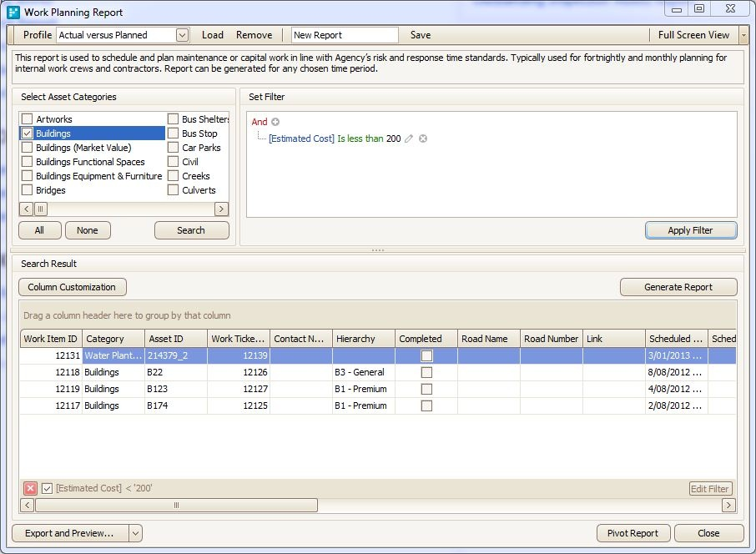Click the Generate Report button
756x554 pixels.
pyautogui.click(x=678, y=287)
